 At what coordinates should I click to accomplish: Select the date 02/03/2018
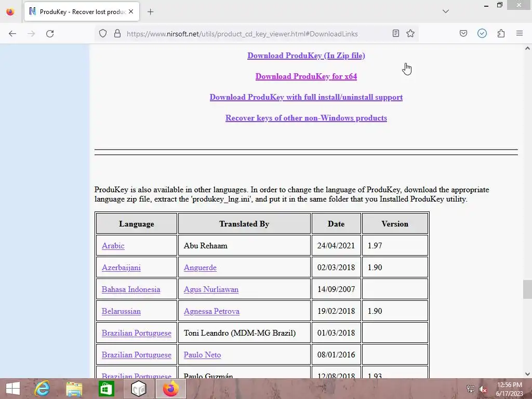336,268
